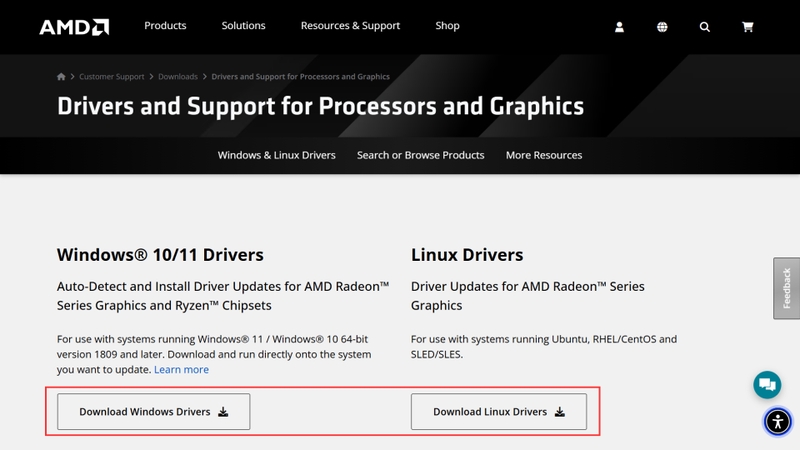Click Download Windows Drivers button
Screen dimensions: 800x450
click(x=154, y=412)
